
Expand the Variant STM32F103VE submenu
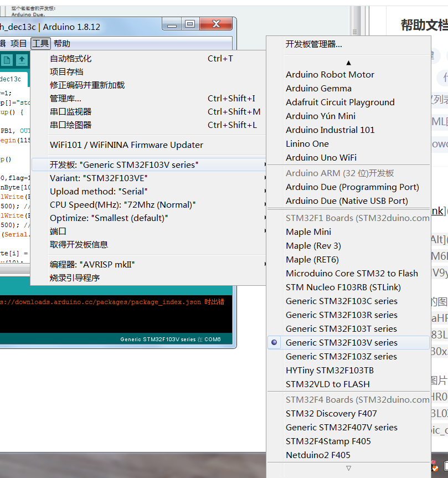pyautogui.click(x=148, y=178)
